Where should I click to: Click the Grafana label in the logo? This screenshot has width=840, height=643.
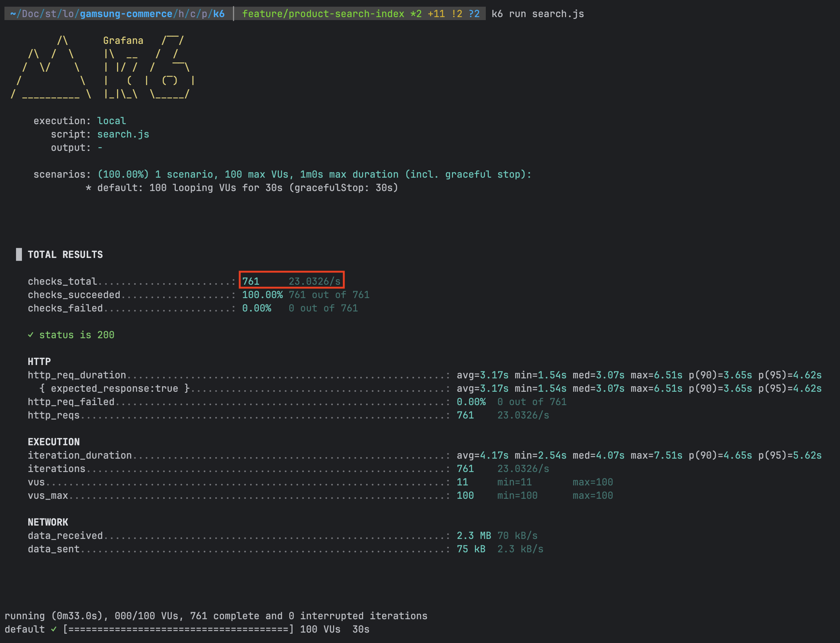coord(123,41)
